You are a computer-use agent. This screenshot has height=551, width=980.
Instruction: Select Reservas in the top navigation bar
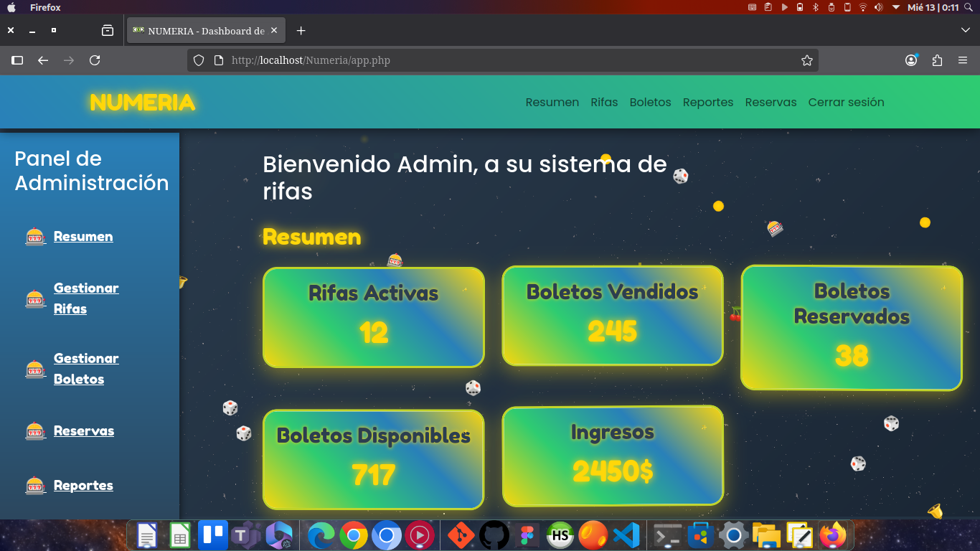point(771,102)
